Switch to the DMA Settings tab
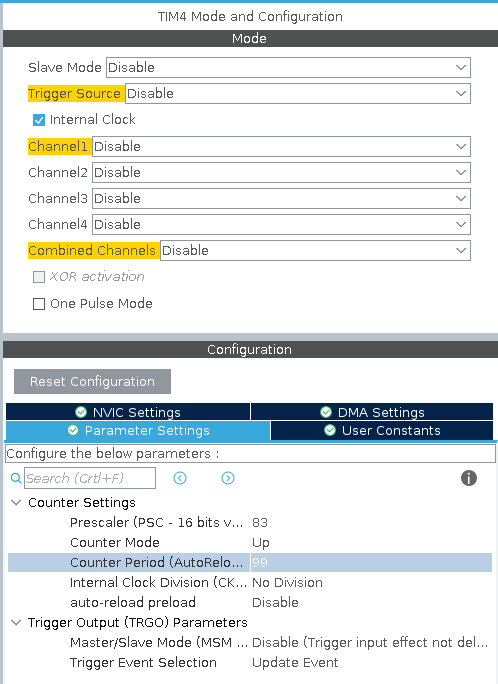Screen dimensions: 498x684 point(372,412)
